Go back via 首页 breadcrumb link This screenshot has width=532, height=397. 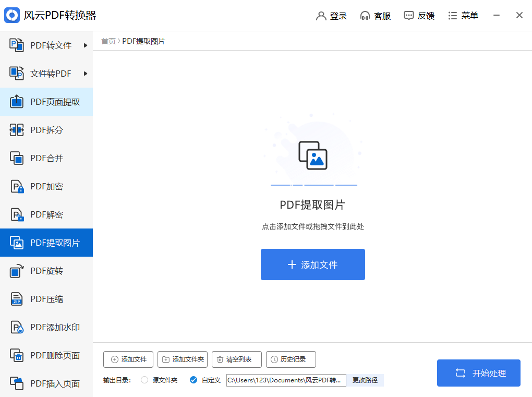(108, 41)
